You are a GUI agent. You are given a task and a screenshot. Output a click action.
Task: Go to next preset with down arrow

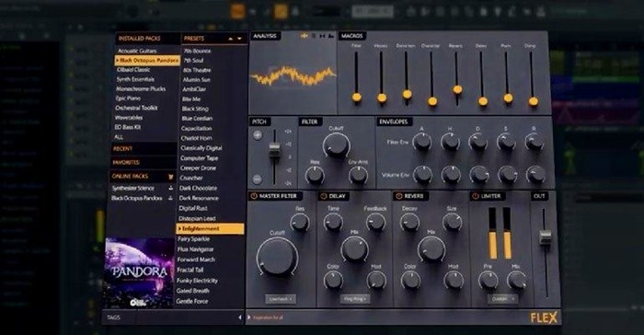[x=239, y=39]
